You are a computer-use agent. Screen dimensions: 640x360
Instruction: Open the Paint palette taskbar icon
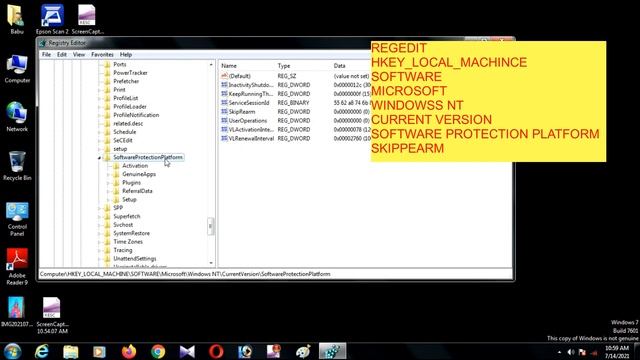point(303,351)
